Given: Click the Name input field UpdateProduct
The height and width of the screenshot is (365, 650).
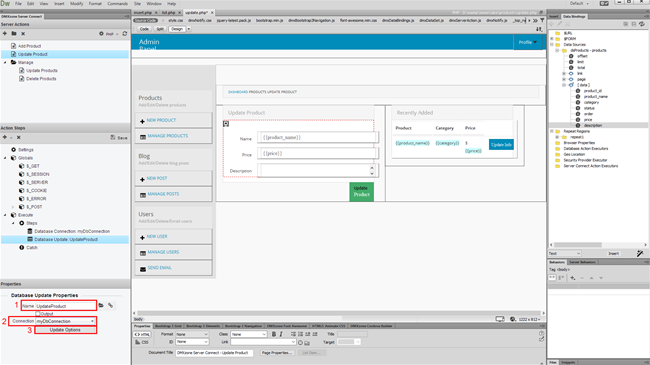Looking at the screenshot, I should 65,306.
